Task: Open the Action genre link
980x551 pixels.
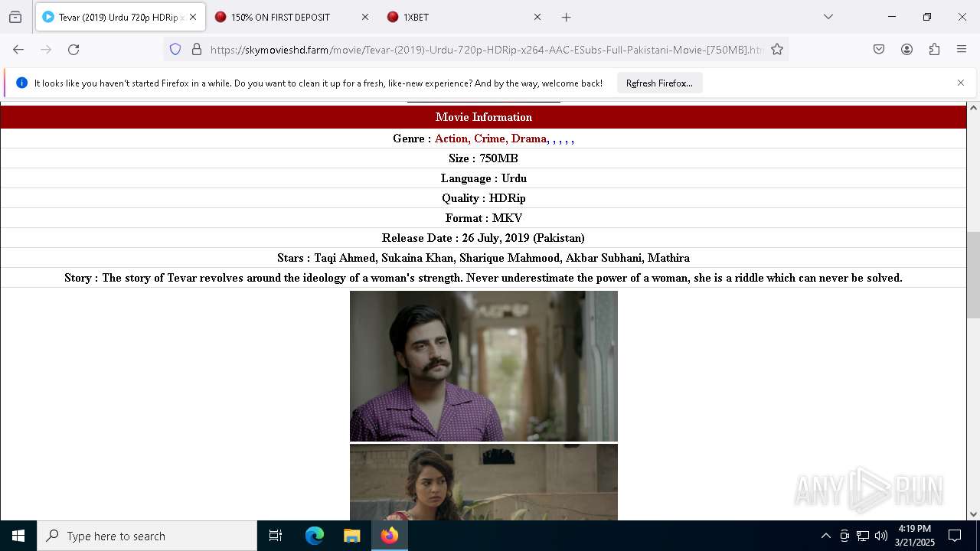Action: click(451, 139)
